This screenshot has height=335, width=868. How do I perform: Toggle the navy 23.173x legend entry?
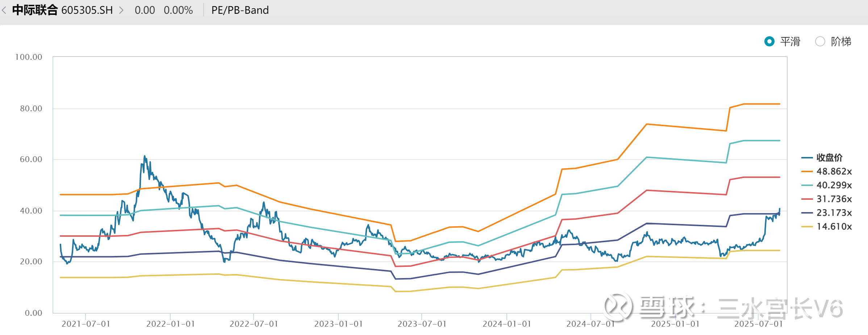(x=827, y=213)
